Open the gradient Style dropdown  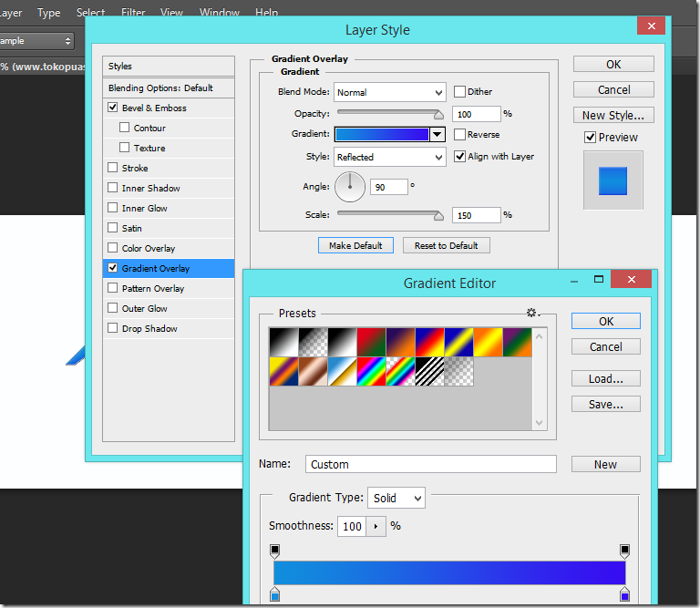tap(390, 157)
